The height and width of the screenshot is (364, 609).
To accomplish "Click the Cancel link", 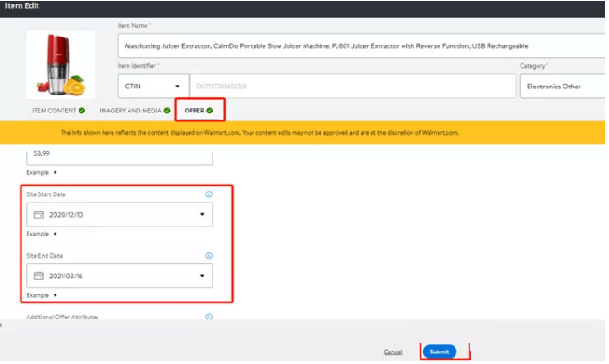I will 393,352.
